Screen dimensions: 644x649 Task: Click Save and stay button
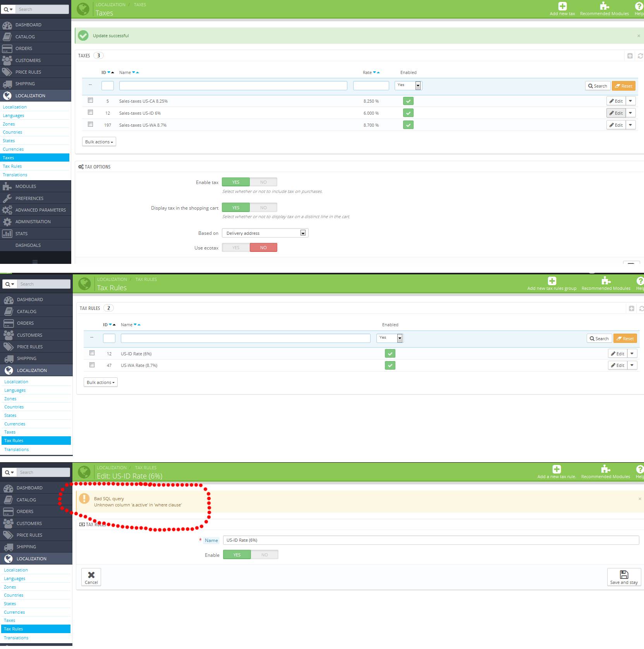point(624,577)
